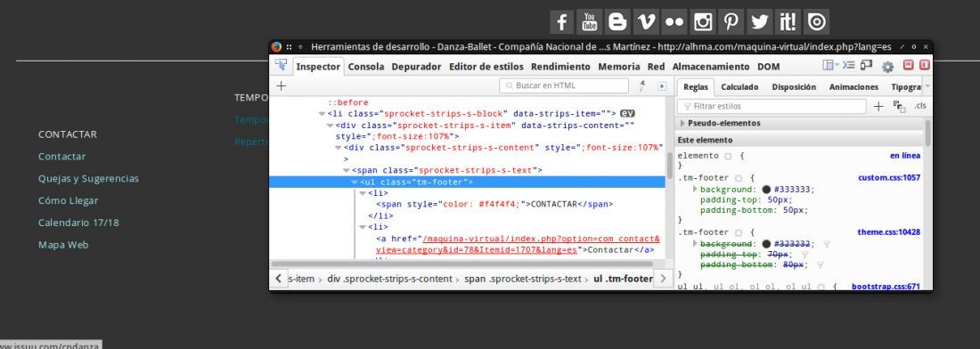The width and height of the screenshot is (980, 349).
Task: Click the markup sidebar toggle arrow
Action: [x=662, y=86]
